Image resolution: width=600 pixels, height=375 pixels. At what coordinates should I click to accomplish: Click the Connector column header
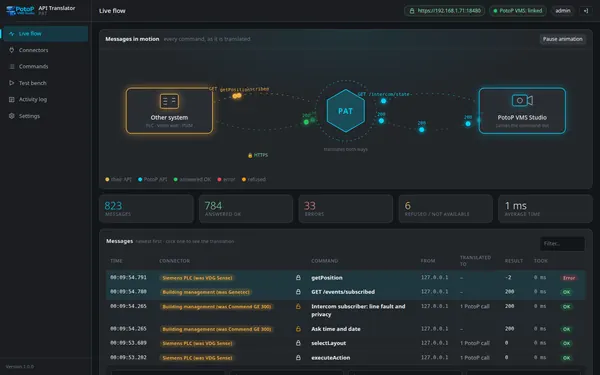click(x=174, y=261)
